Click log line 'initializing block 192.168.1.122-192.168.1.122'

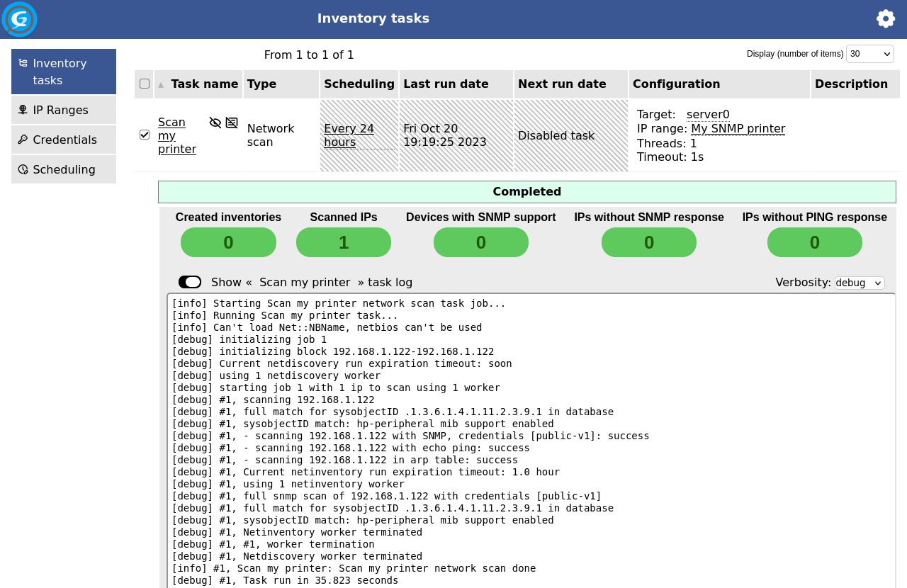333,351
